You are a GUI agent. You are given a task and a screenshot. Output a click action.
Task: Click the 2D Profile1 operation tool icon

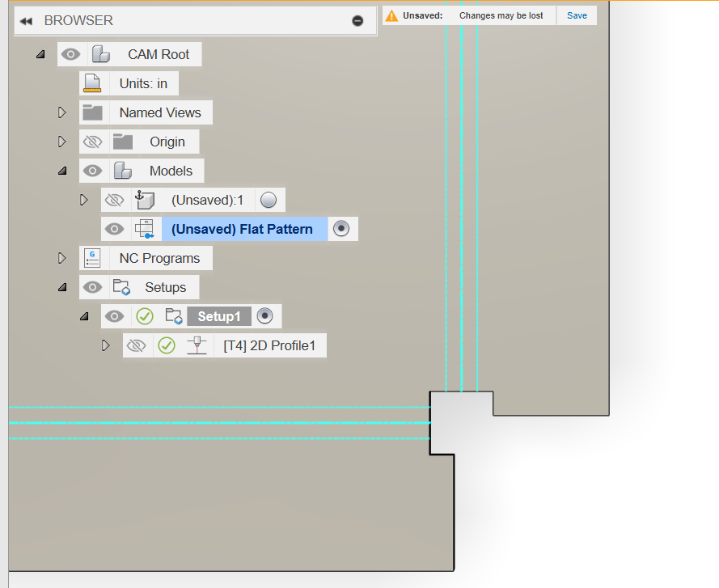195,345
